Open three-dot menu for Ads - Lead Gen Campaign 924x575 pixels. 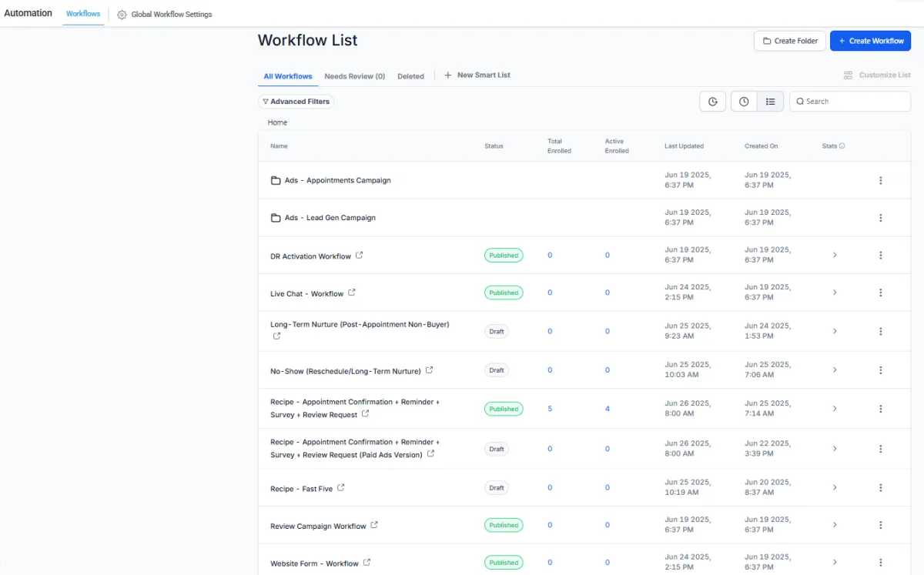click(x=881, y=218)
